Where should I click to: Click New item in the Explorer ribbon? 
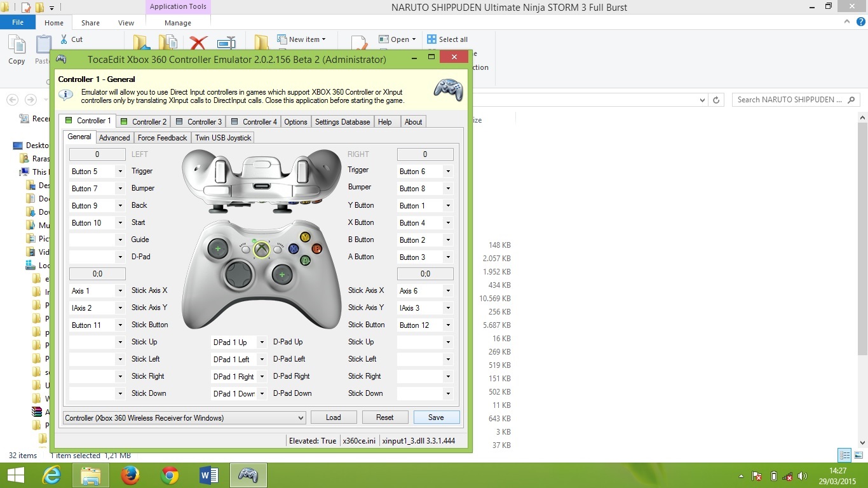(301, 39)
